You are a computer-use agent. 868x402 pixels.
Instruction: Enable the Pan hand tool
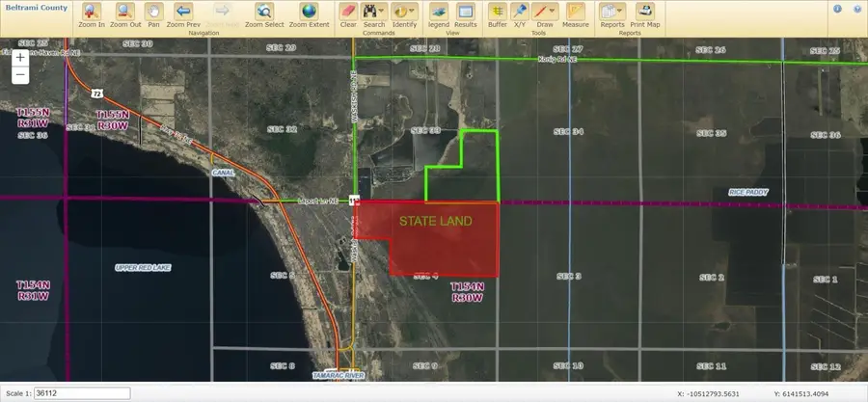coord(152,13)
